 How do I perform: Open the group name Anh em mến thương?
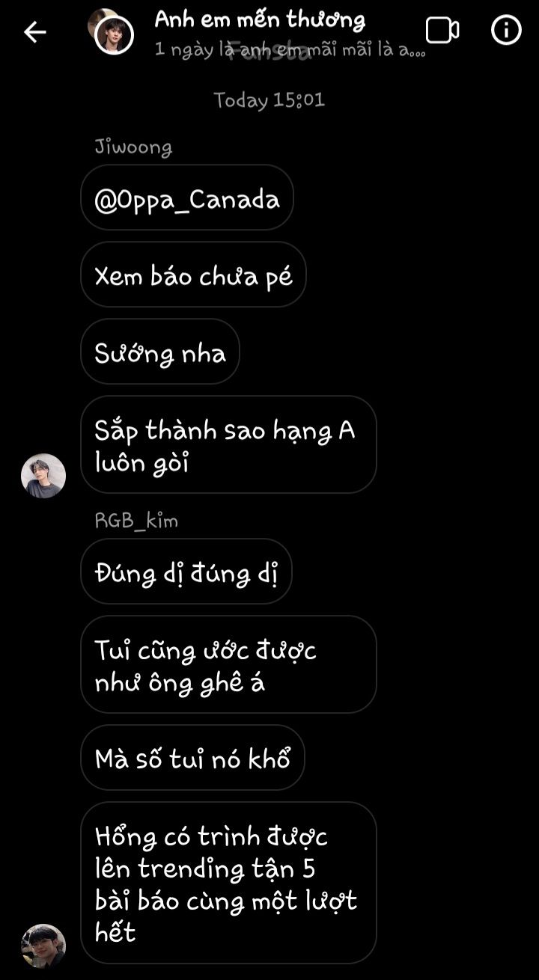(x=260, y=20)
